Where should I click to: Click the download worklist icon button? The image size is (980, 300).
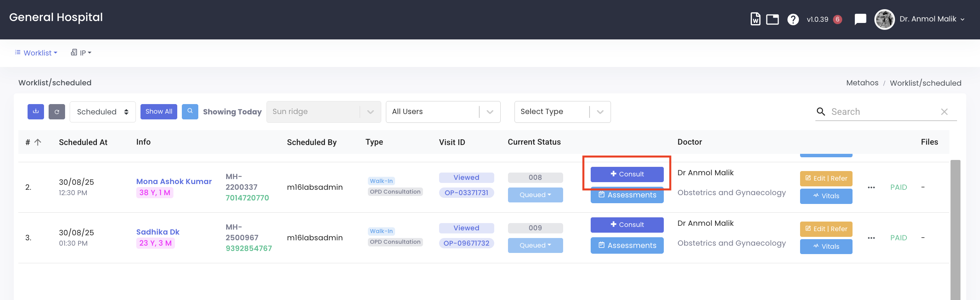coord(36,112)
